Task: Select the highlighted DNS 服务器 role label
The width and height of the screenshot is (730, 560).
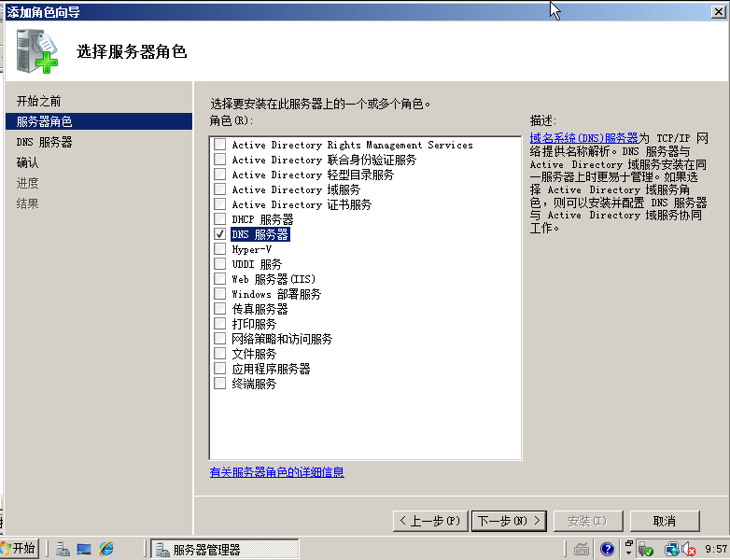Action: tap(260, 234)
